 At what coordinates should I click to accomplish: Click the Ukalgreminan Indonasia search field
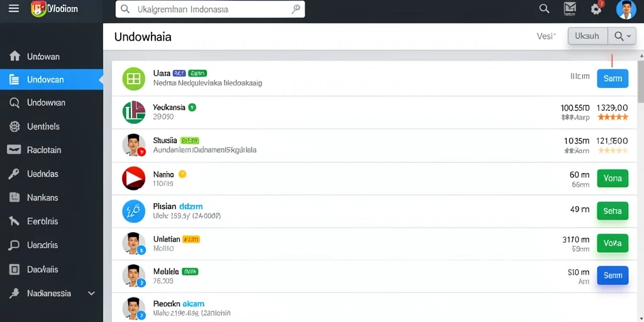tap(210, 9)
